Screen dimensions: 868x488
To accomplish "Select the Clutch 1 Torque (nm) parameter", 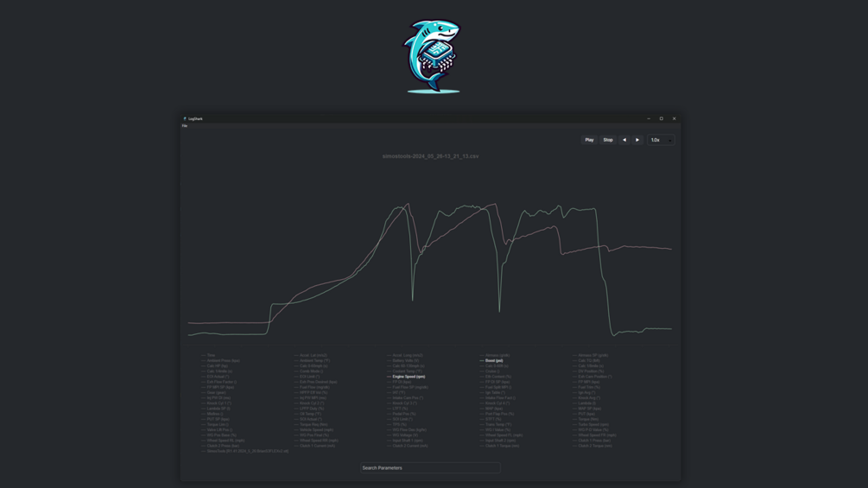I will click(x=499, y=446).
